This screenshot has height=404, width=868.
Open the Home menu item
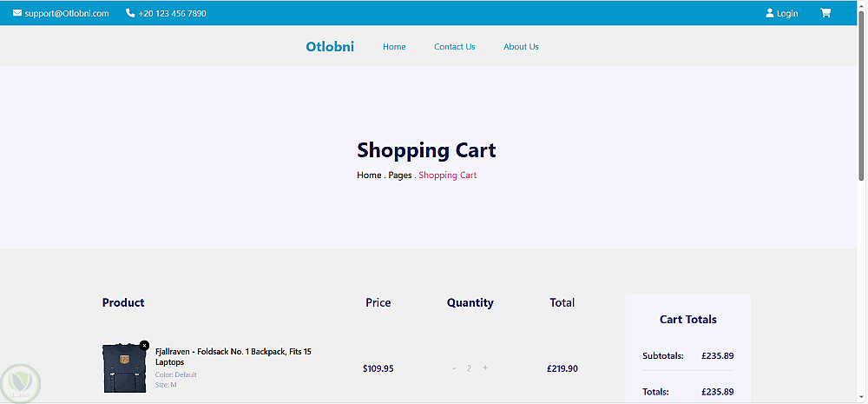click(x=394, y=47)
